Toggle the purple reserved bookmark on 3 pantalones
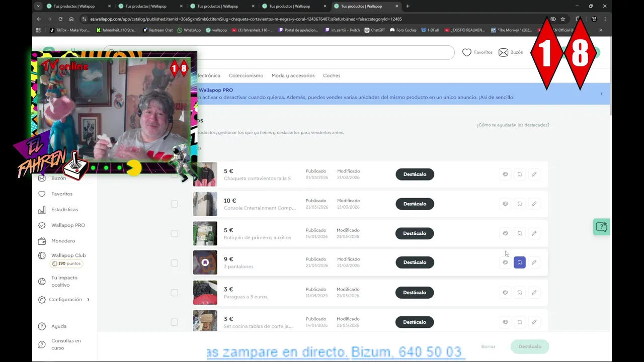Image resolution: width=644 pixels, height=362 pixels. pyautogui.click(x=520, y=262)
